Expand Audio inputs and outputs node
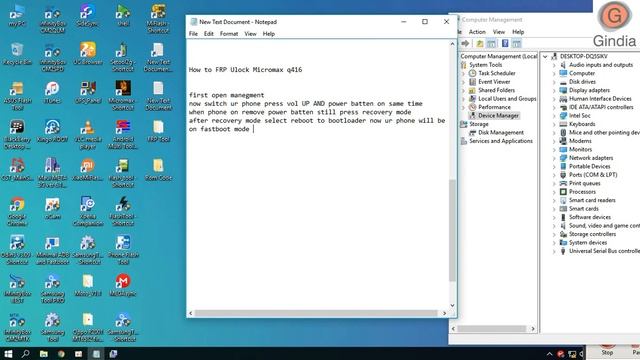Viewport: 640px width, 360px height. point(554,65)
